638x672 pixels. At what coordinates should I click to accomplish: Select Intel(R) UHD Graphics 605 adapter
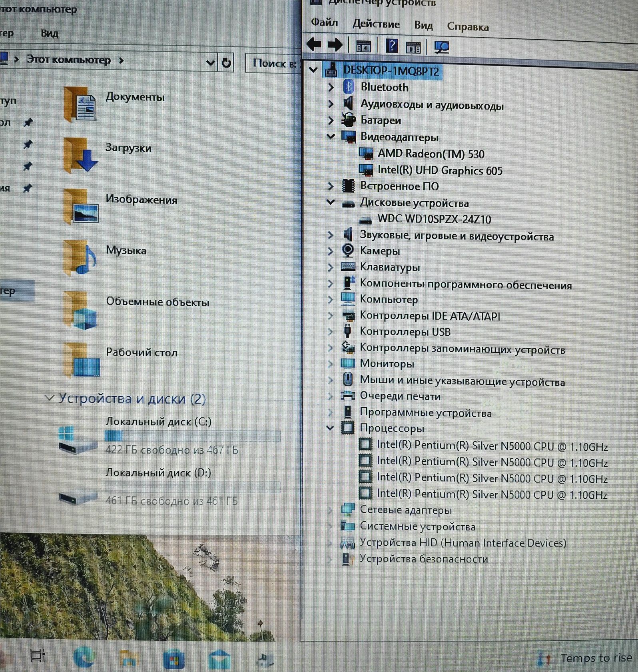(x=430, y=170)
